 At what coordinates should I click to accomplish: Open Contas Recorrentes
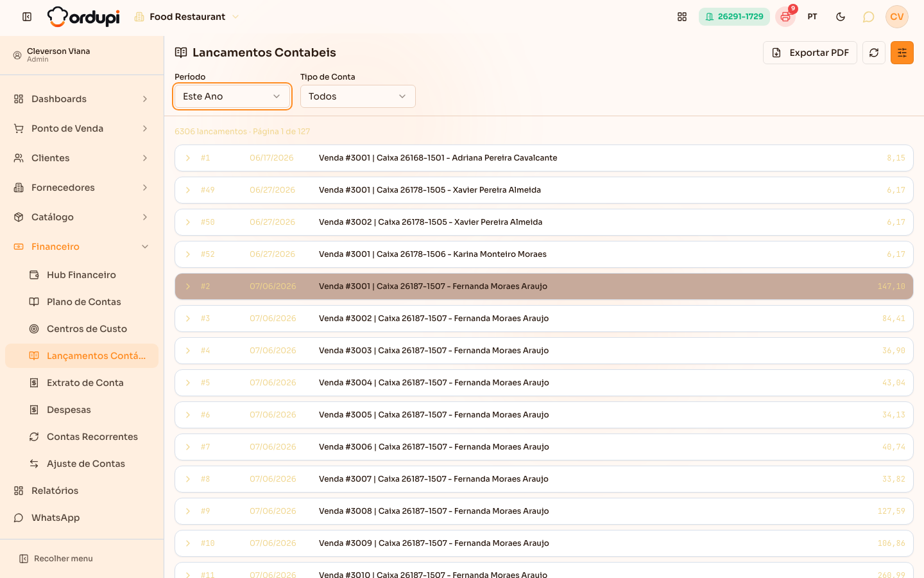pos(82,437)
